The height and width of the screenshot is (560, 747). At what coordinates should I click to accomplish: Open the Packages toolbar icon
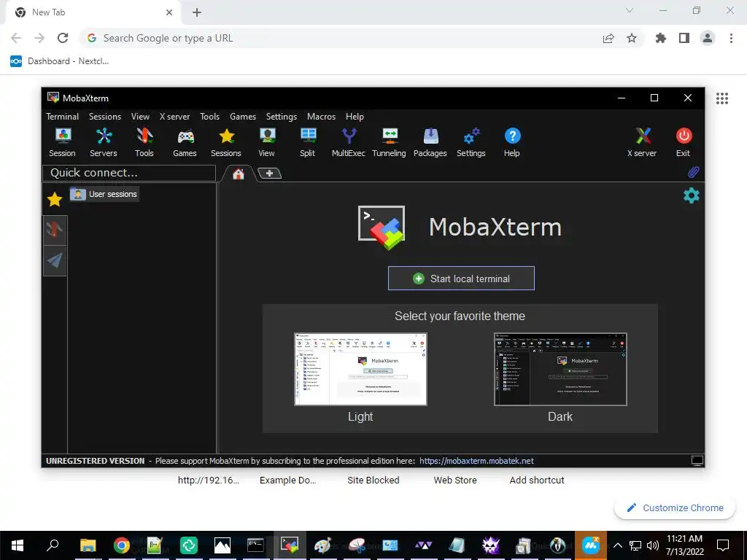[x=430, y=142]
